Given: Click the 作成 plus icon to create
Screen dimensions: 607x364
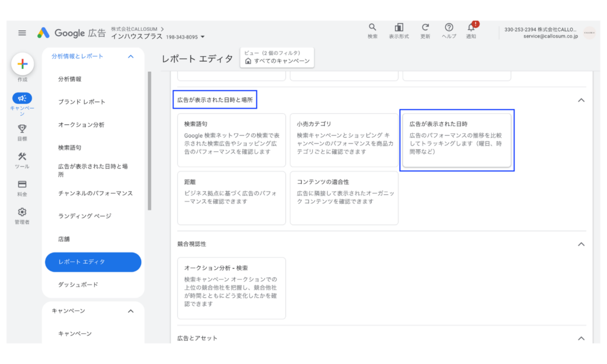Looking at the screenshot, I should click(x=22, y=64).
